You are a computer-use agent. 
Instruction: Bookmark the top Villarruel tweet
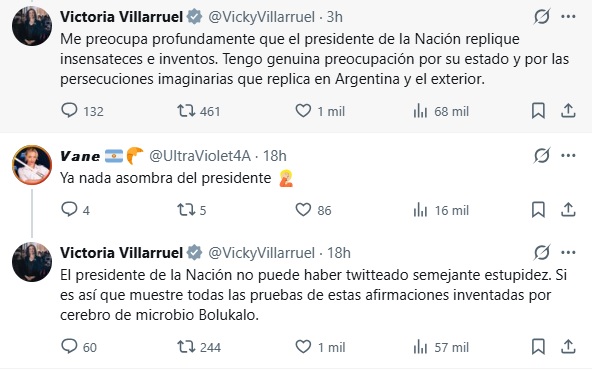tap(538, 111)
